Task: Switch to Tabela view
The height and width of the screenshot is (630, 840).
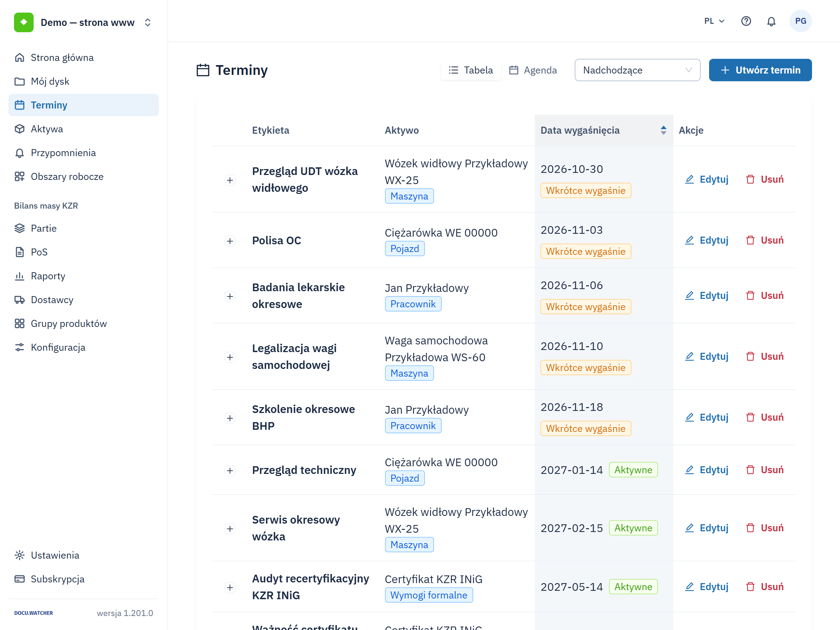Action: (x=470, y=70)
